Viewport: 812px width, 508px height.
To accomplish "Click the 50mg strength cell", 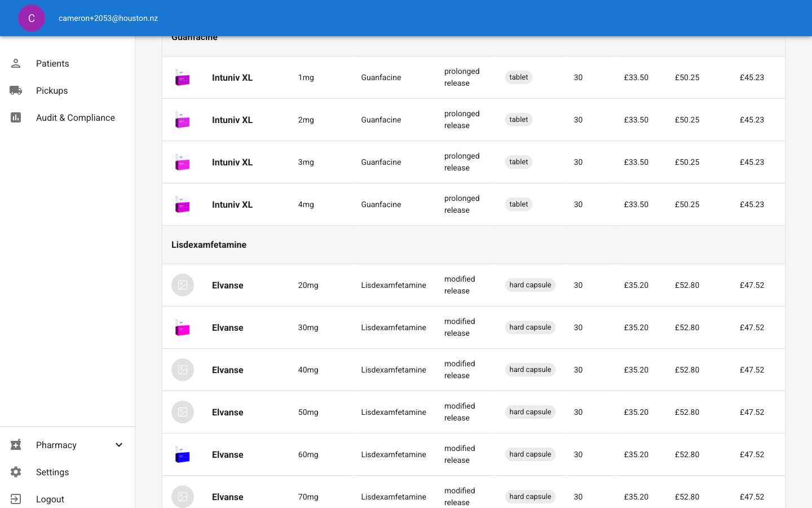I will point(308,412).
